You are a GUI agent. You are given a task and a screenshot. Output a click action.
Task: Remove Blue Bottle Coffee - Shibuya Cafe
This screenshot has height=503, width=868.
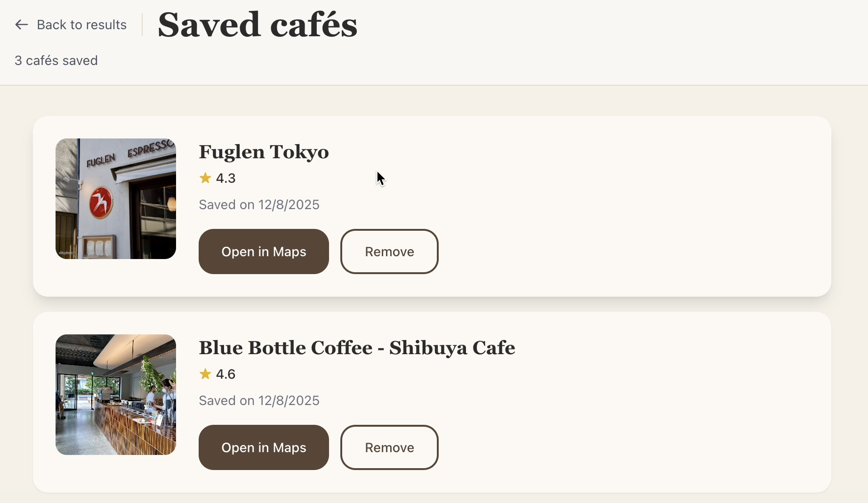[389, 447]
